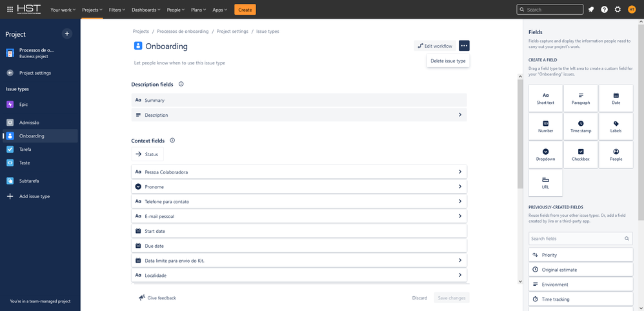644x311 pixels.
Task: Click the plus icon next to Project
Action: [67, 34]
